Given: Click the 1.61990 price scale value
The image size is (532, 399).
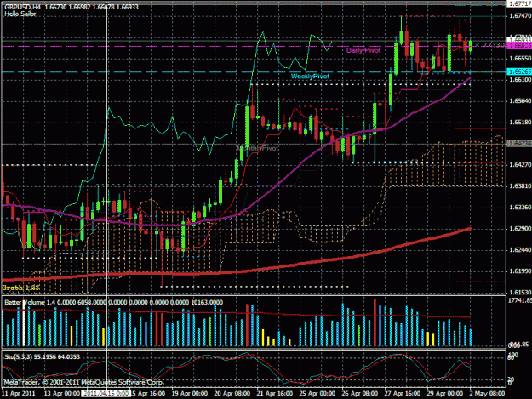Looking at the screenshot, I should click(520, 271).
